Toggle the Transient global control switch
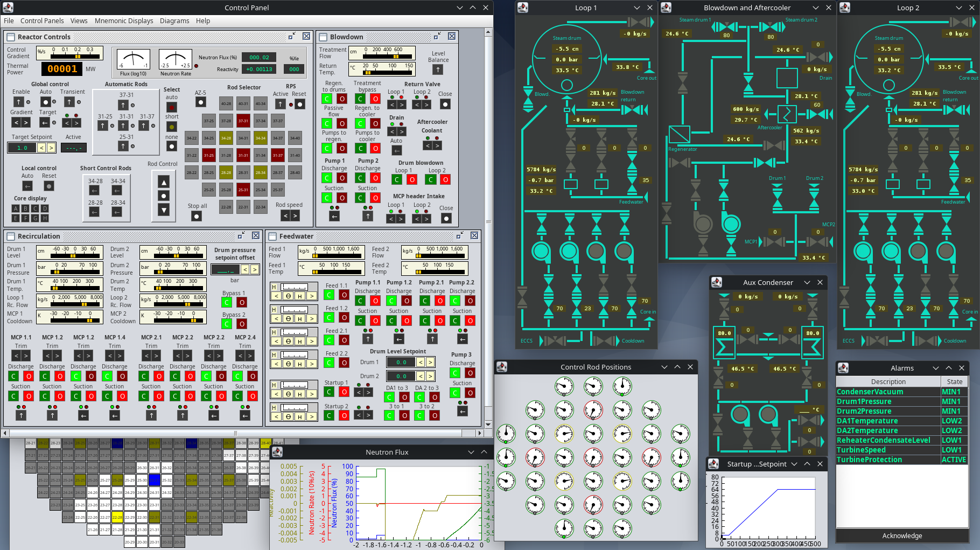The image size is (980, 550). tap(70, 102)
